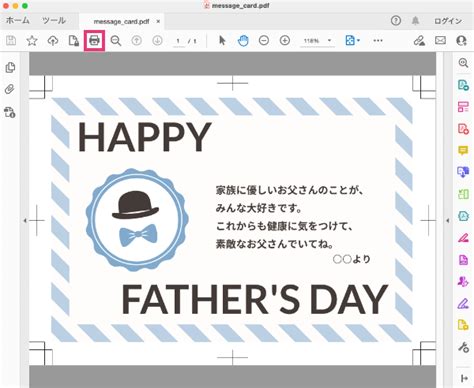
Task: Click the ログイン login button
Action: (x=448, y=21)
